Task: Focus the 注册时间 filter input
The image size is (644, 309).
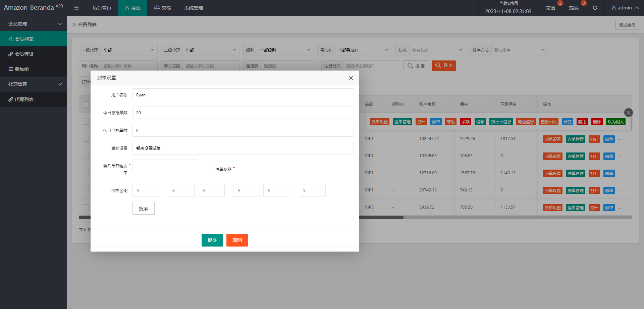Action: click(372, 66)
